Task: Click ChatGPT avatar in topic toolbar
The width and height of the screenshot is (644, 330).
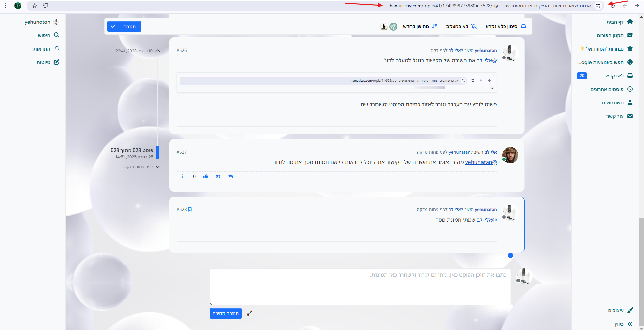Action: (393, 26)
